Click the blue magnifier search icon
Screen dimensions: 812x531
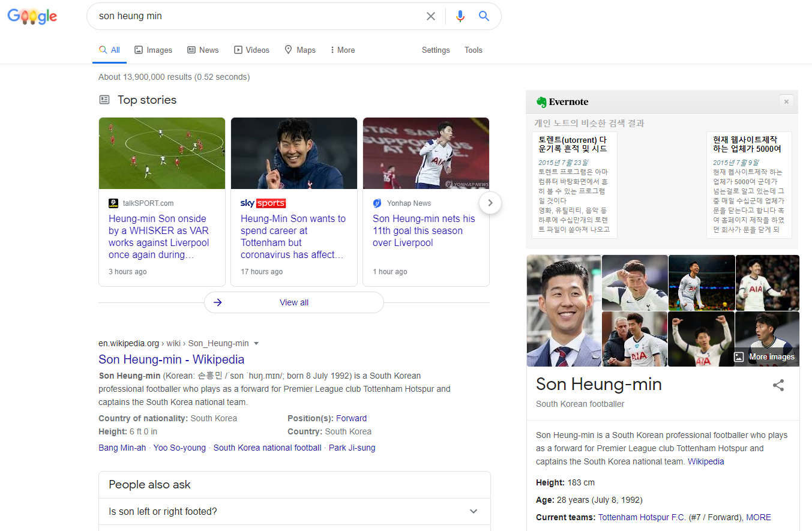tap(484, 16)
